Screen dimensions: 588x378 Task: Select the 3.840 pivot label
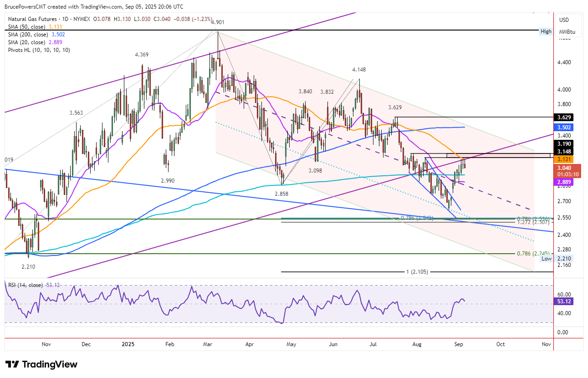(306, 92)
